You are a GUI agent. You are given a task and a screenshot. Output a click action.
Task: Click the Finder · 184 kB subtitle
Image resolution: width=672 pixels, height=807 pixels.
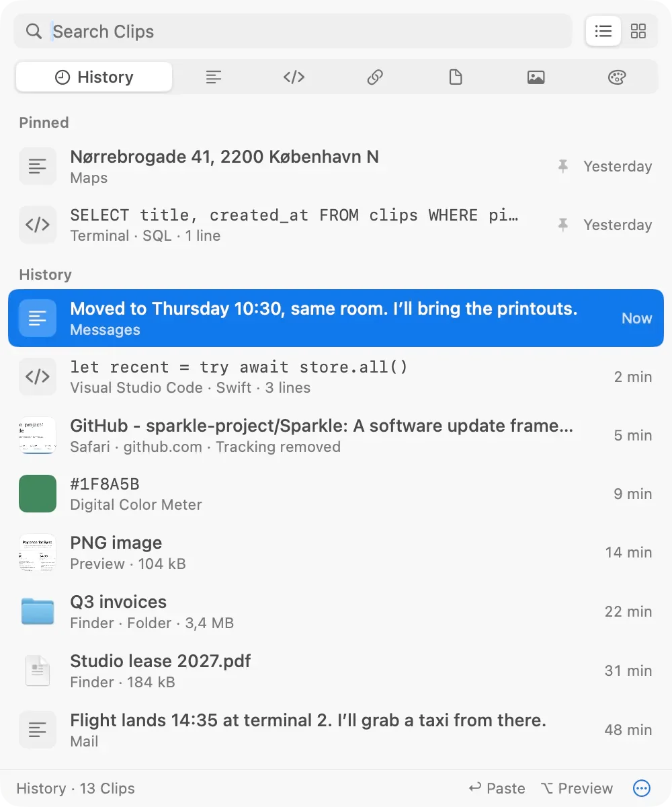[122, 682]
